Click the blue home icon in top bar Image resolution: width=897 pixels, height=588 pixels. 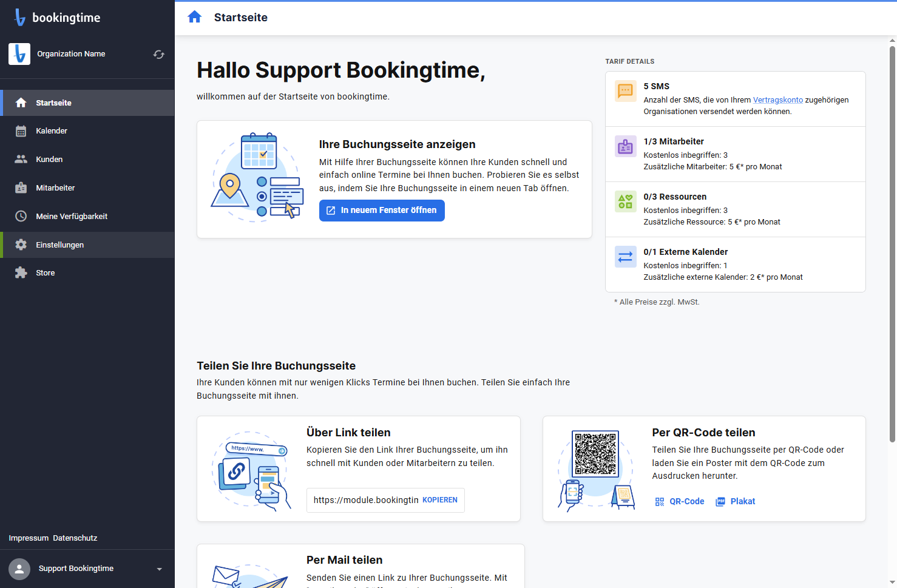tap(195, 17)
